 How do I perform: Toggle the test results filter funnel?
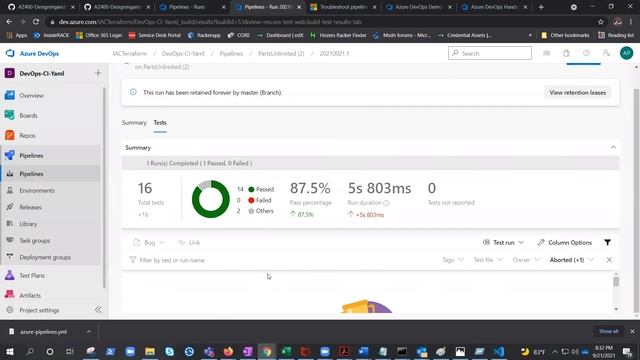[x=607, y=242]
